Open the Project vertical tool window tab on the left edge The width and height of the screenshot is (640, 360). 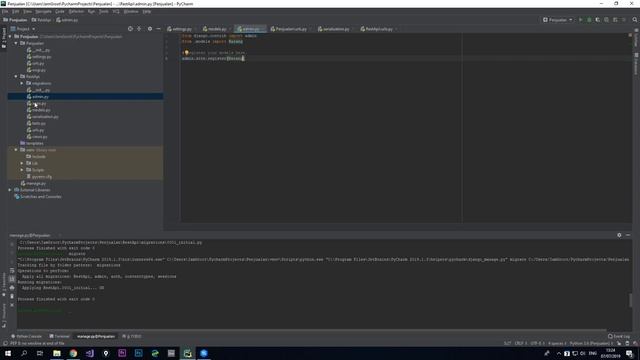click(4, 38)
